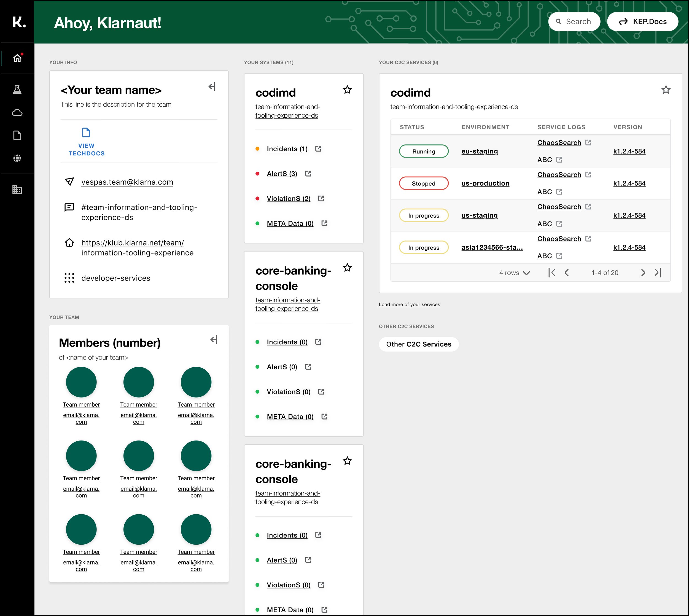Open the globe sidebar icon
This screenshot has height=616, width=689.
point(17,158)
